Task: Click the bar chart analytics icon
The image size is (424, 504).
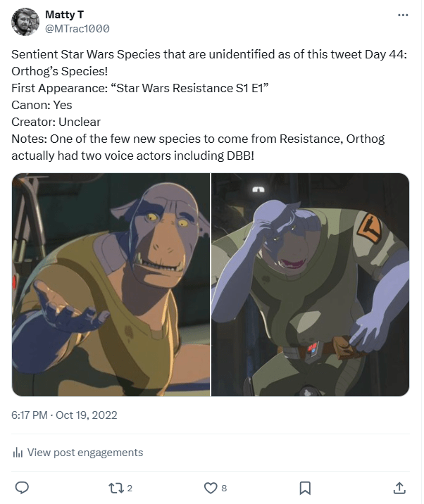Action: click(x=18, y=453)
